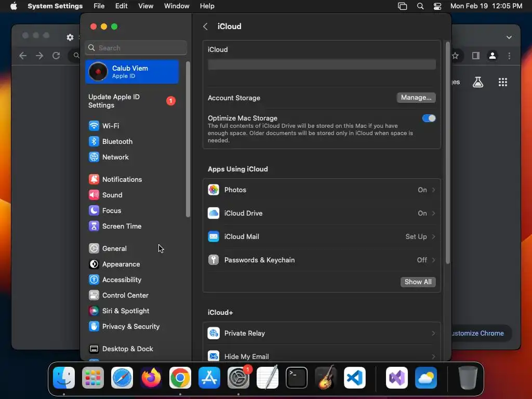Expand Passwords & Keychain Off chevron
The height and width of the screenshot is (399, 532).
point(434,260)
